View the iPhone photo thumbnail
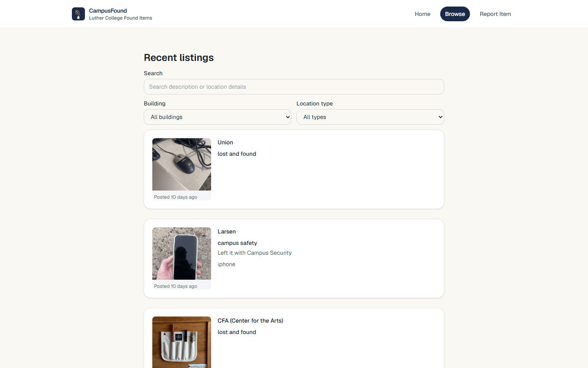This screenshot has width=588, height=368. [182, 254]
